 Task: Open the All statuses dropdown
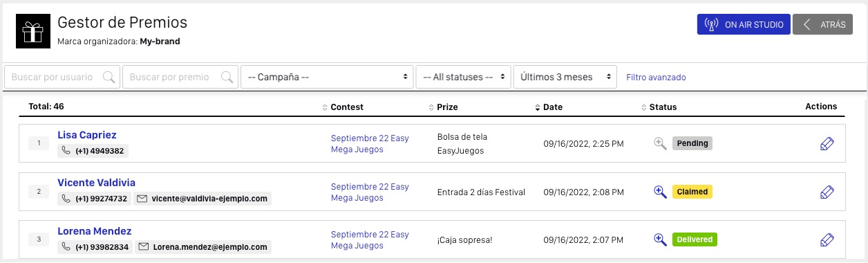point(464,77)
